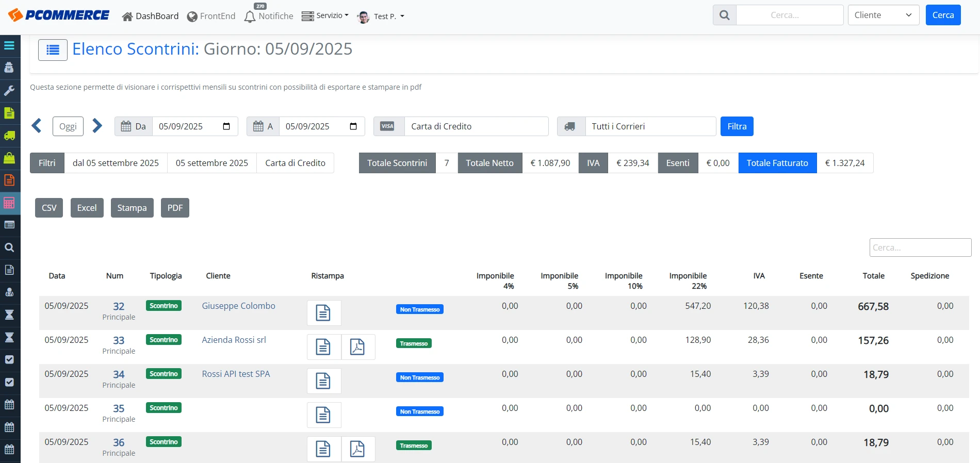Expand the Servizio menu
Image resolution: width=980 pixels, height=463 pixels.
pyautogui.click(x=325, y=16)
